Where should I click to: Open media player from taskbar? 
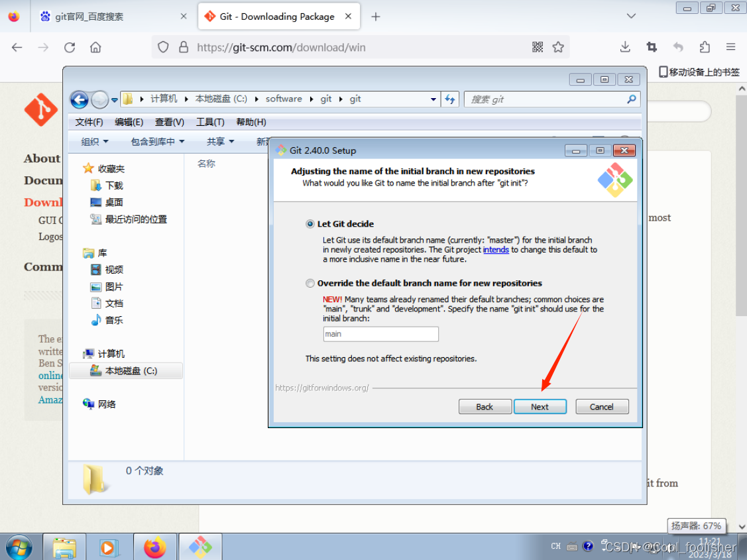[x=109, y=547]
